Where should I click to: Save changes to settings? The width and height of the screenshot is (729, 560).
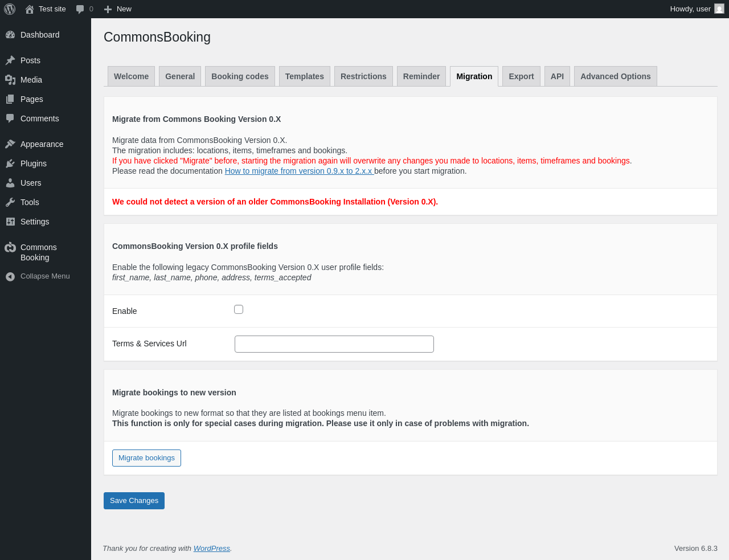coord(134,501)
